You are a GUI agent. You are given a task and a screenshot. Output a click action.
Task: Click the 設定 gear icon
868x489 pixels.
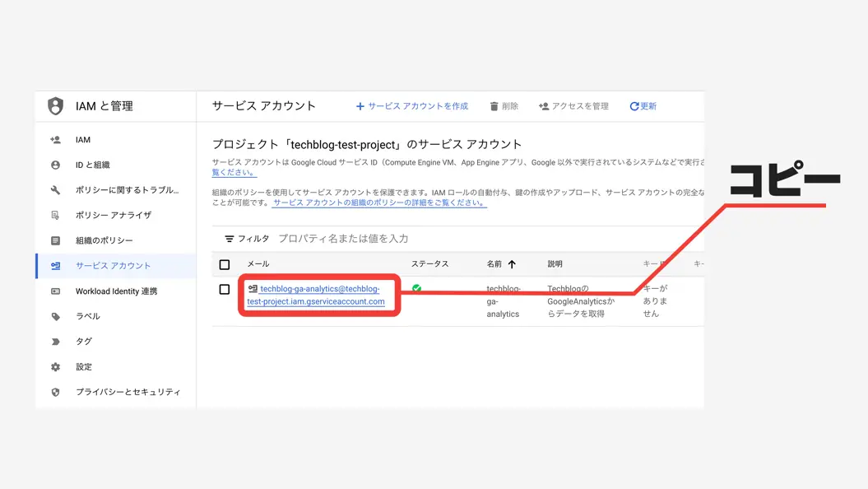(x=55, y=366)
